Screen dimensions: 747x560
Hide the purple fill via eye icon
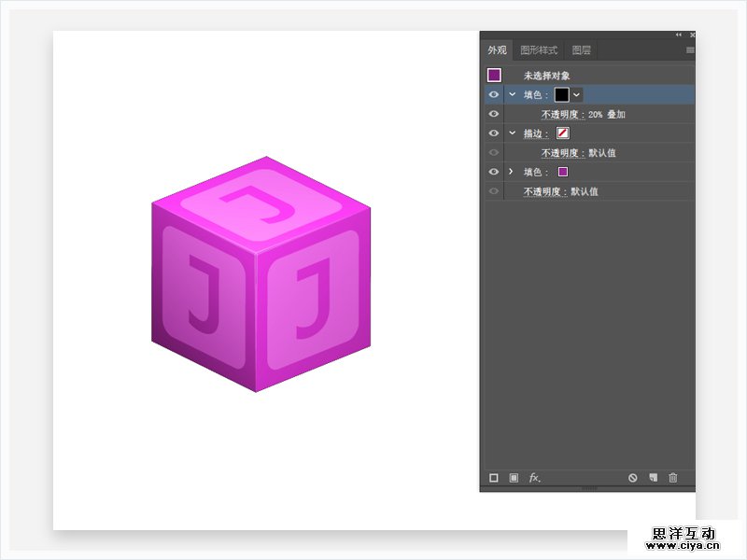tap(494, 172)
